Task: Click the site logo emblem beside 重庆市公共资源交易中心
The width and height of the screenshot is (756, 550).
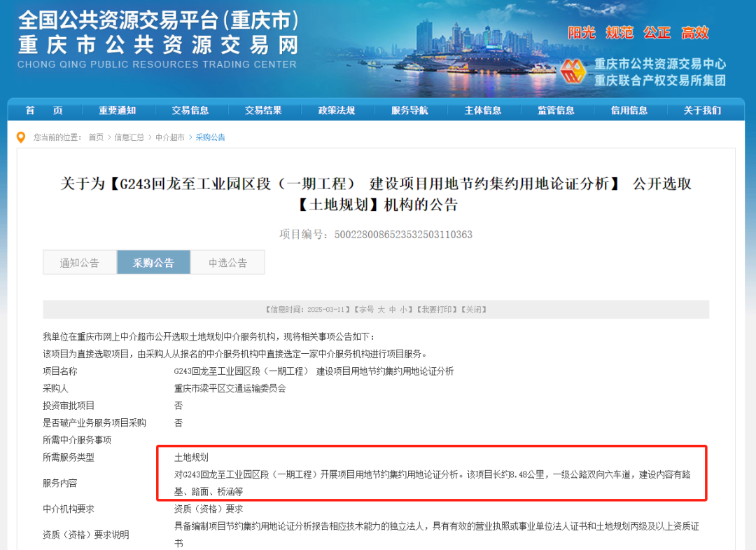Action: (573, 71)
